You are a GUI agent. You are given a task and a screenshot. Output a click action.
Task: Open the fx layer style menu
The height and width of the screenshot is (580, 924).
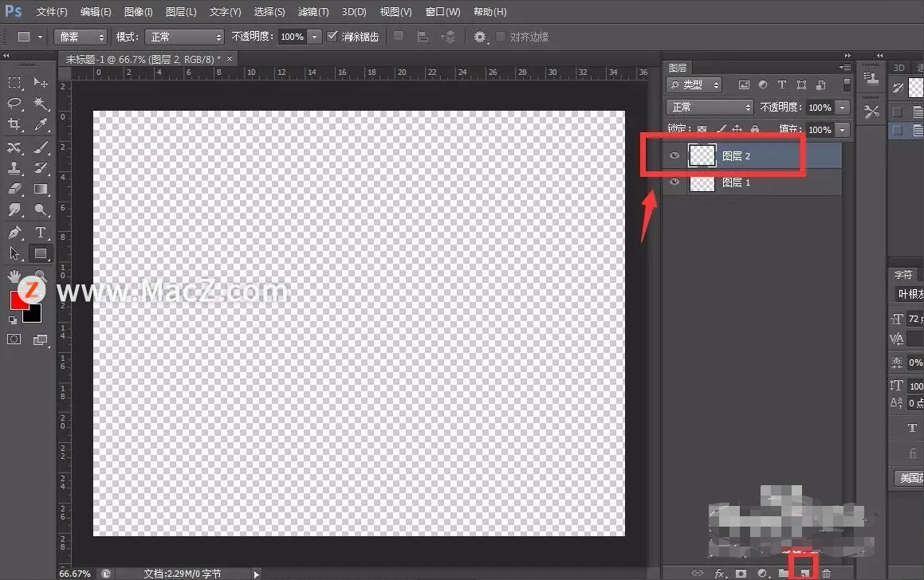pos(720,573)
